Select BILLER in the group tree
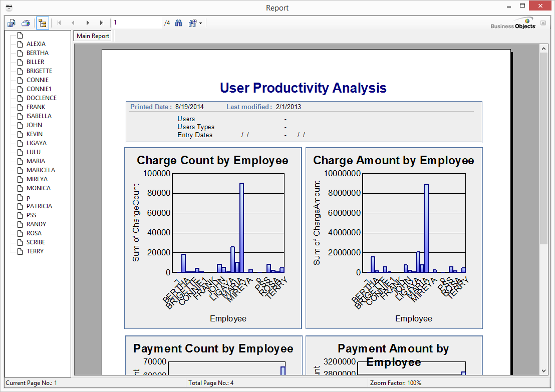Image resolution: width=555 pixels, height=392 pixels. pos(36,62)
